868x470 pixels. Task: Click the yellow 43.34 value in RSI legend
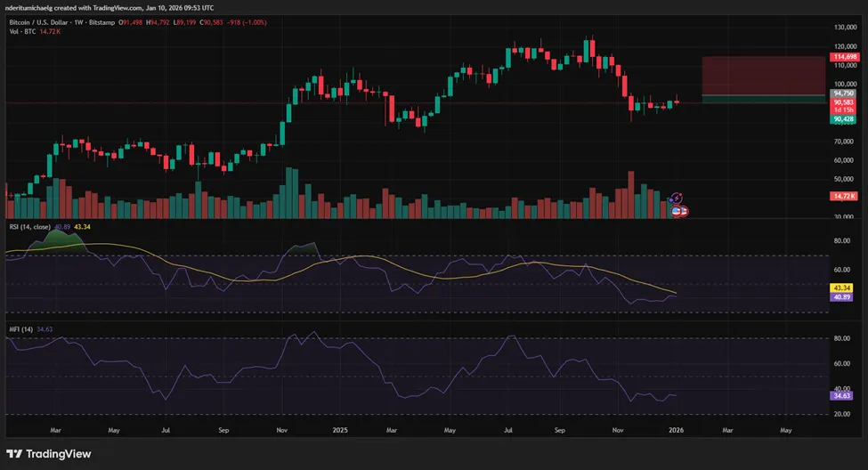coord(82,227)
